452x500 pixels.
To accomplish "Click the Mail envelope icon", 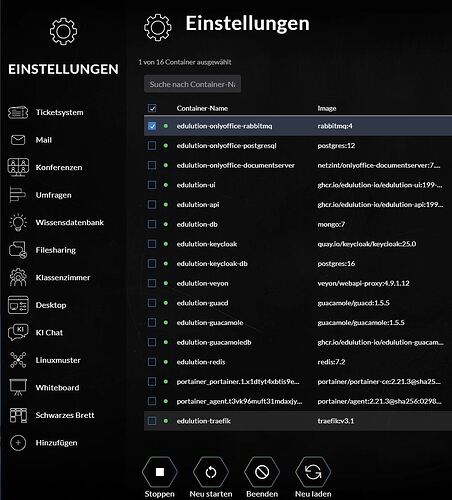I will click(18, 140).
